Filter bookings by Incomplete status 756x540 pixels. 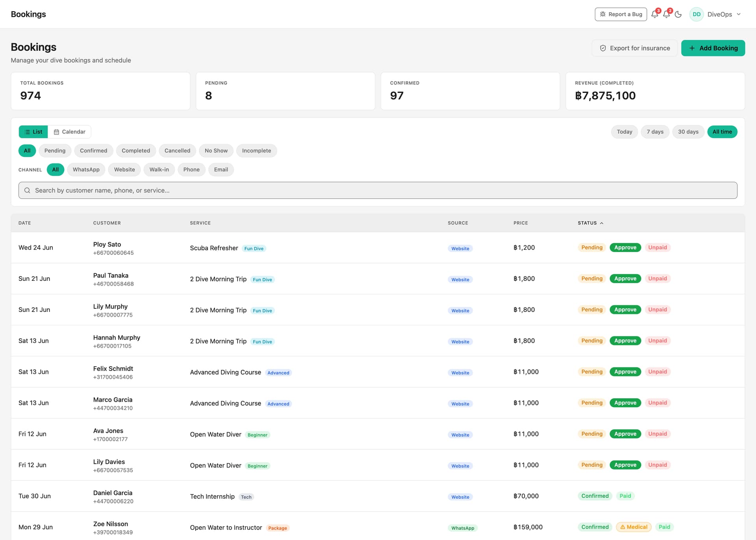(256, 151)
